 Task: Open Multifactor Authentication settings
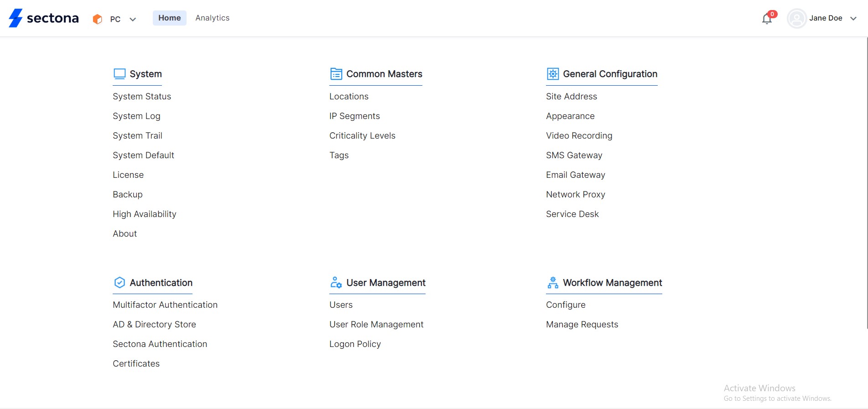(165, 305)
